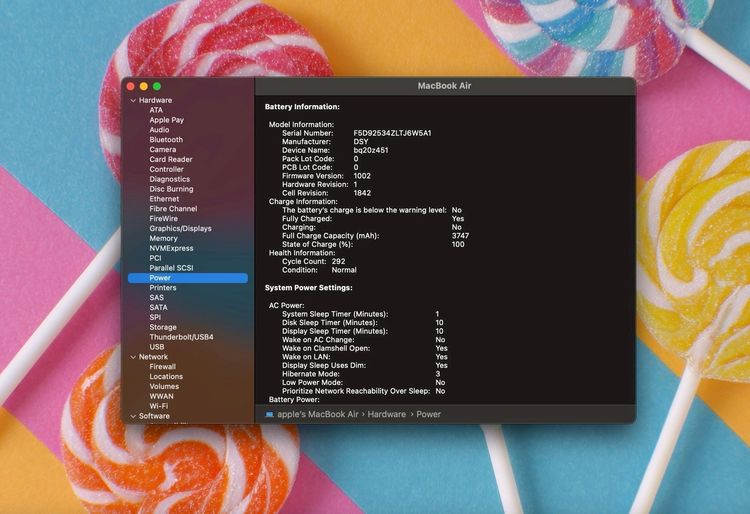Viewport: 750px width, 514px height.
Task: Click the laptop icon in path bar
Action: click(269, 415)
